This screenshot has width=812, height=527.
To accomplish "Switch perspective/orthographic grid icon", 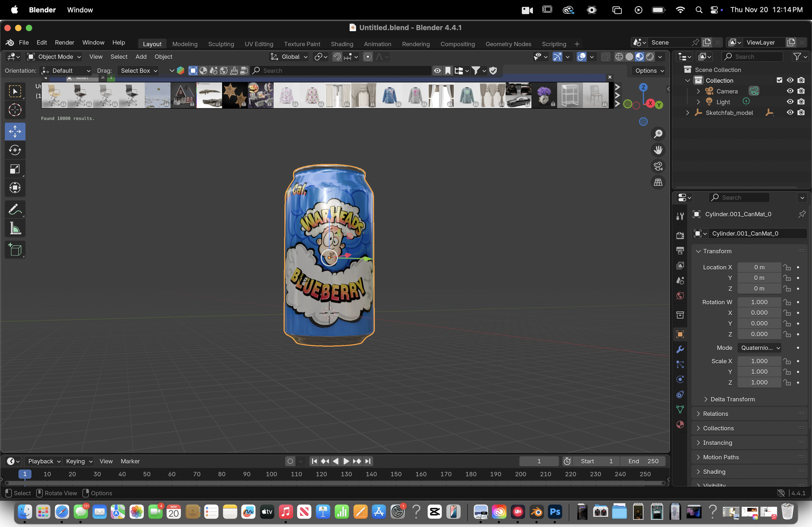I will [x=658, y=182].
